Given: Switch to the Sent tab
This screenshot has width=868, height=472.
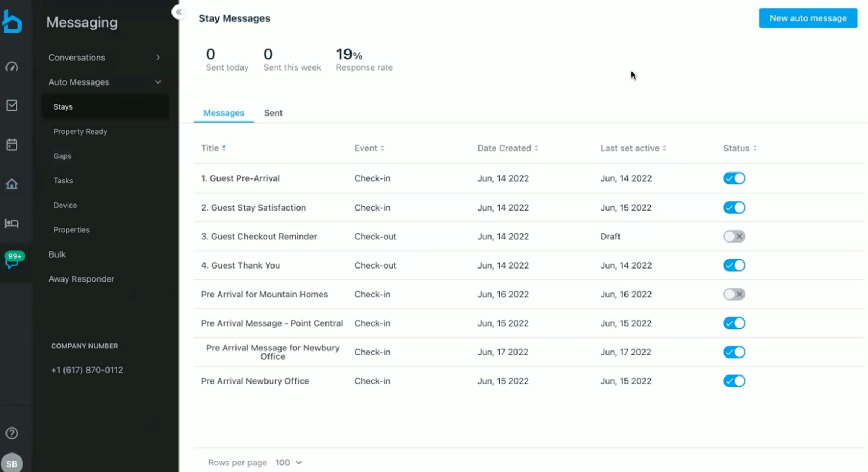Looking at the screenshot, I should click(x=273, y=113).
